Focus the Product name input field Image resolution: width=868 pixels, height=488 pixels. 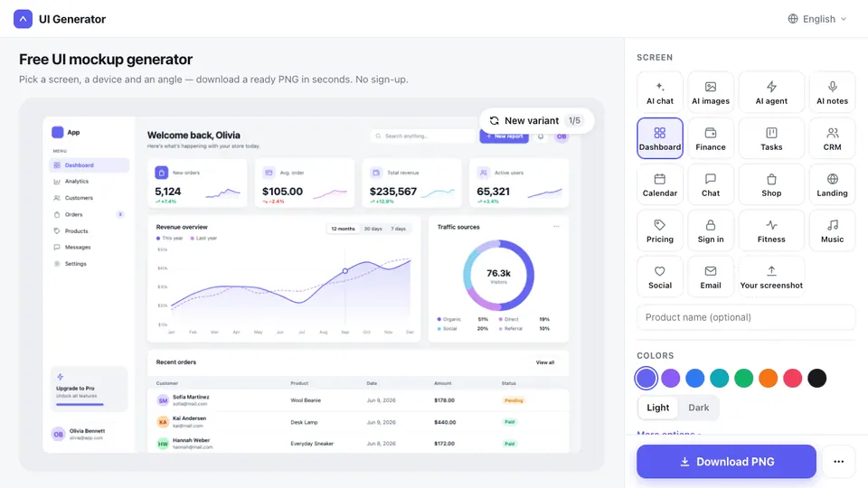[x=746, y=317]
